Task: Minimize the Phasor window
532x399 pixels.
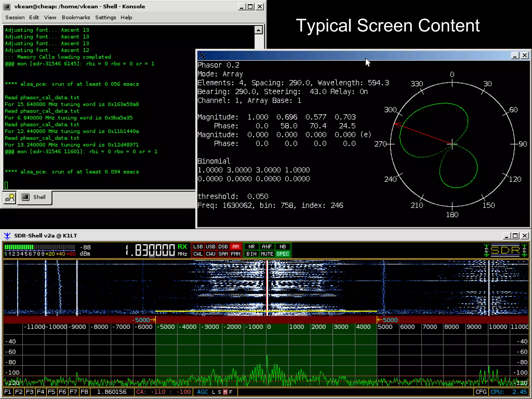Action: pyautogui.click(x=515, y=55)
